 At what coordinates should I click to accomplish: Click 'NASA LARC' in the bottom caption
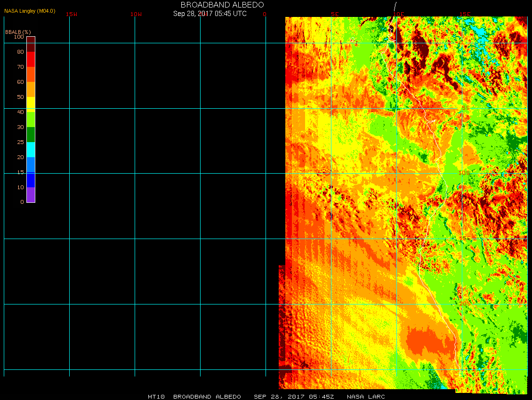(x=366, y=397)
